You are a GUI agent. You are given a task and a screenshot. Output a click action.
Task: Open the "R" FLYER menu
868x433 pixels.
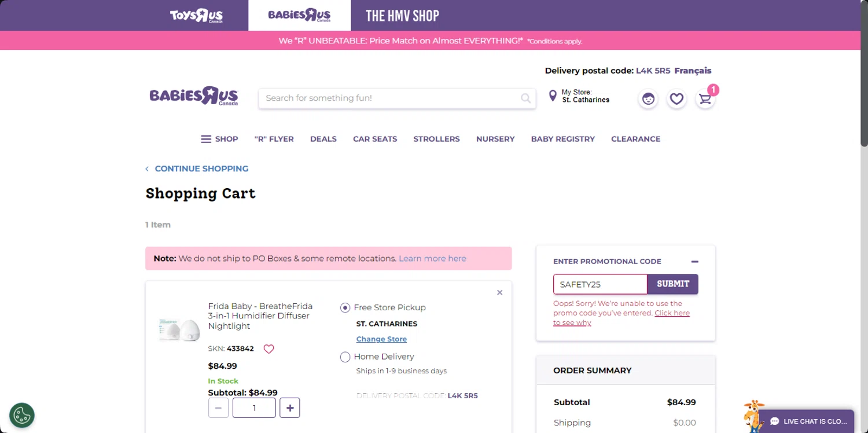(x=274, y=139)
